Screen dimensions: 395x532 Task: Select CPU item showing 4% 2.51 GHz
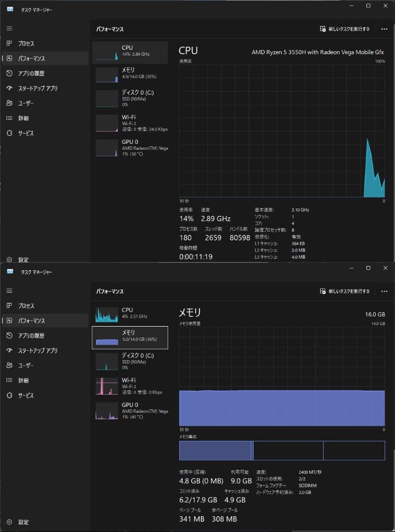tap(130, 313)
